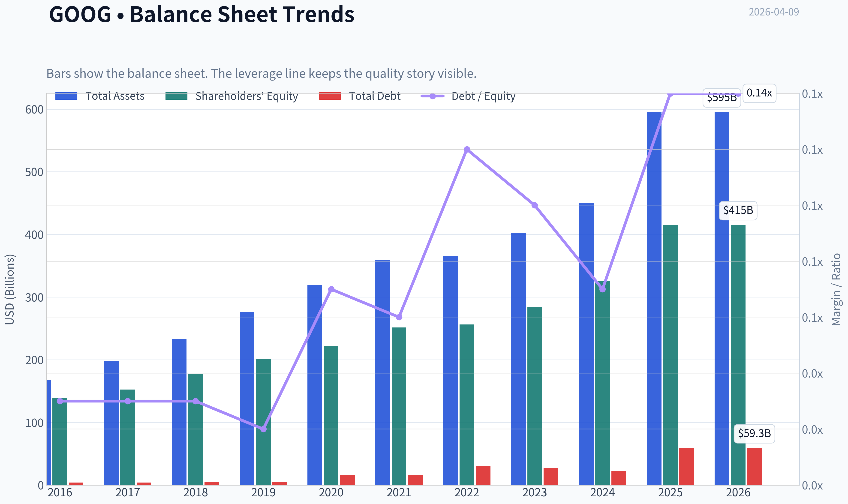Viewport: 848px width, 504px height.
Task: Click the $59.3B annotation label
Action: pyautogui.click(x=754, y=434)
